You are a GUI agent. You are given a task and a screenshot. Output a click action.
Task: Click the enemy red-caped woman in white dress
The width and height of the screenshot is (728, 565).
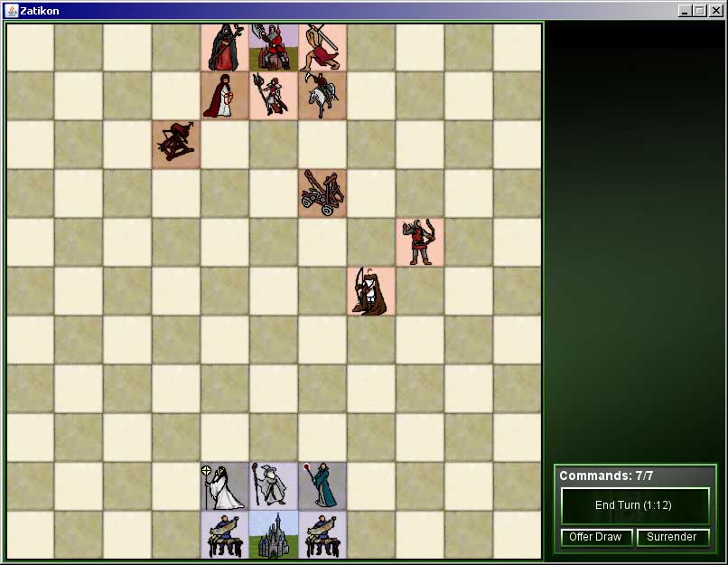coord(225,95)
